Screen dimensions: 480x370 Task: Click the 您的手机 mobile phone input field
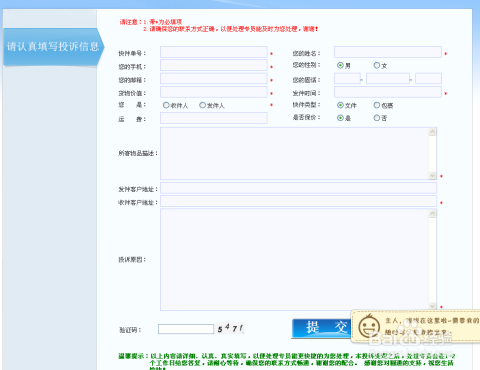214,65
